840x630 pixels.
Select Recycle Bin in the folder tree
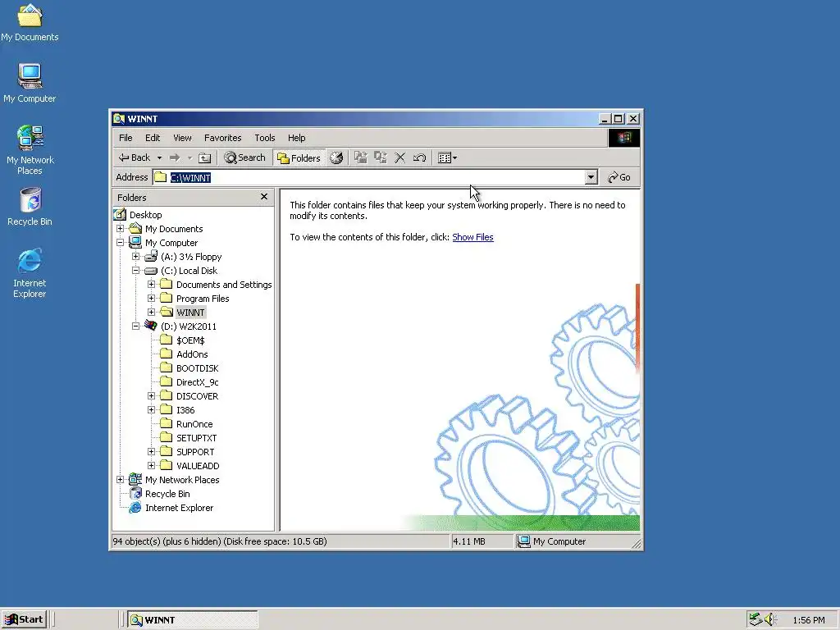coord(167,494)
